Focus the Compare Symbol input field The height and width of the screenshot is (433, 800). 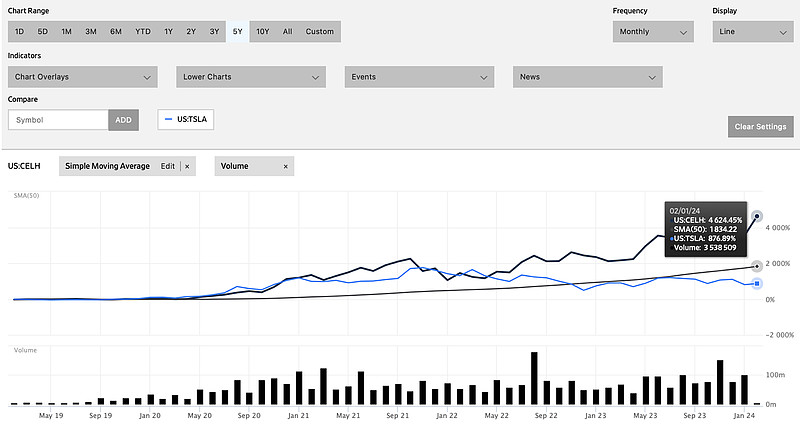point(58,120)
